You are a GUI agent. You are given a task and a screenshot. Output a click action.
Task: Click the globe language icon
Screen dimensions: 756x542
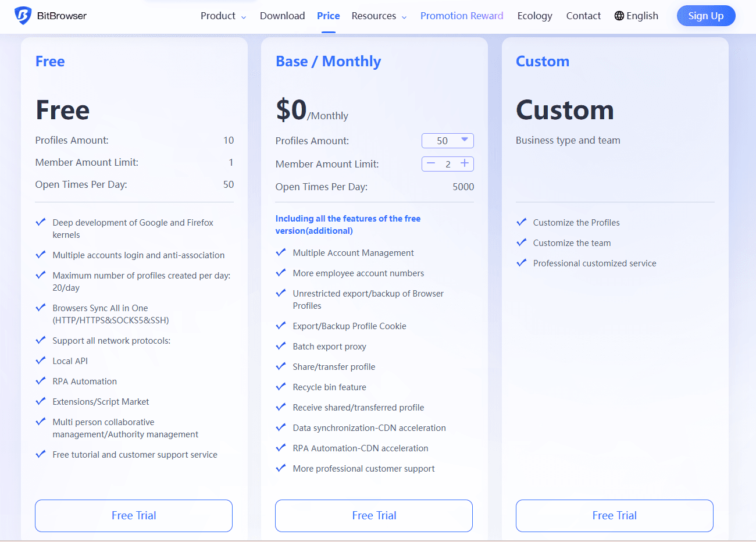[619, 16]
